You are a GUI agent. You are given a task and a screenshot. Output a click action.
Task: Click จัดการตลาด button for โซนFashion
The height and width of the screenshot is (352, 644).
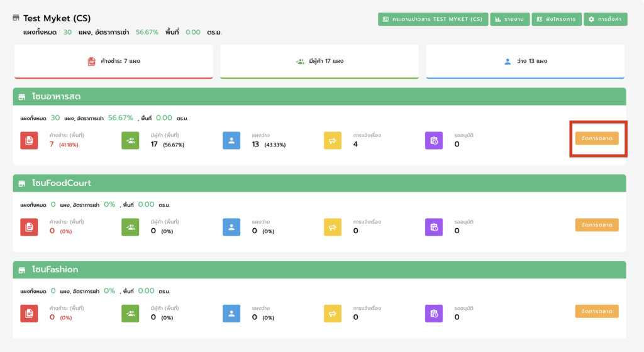[x=596, y=311]
